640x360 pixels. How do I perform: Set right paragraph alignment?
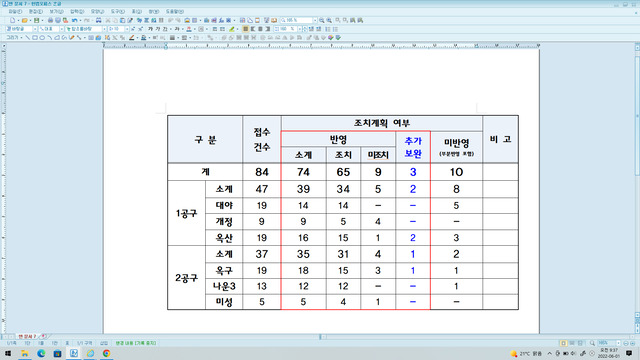tap(268, 29)
